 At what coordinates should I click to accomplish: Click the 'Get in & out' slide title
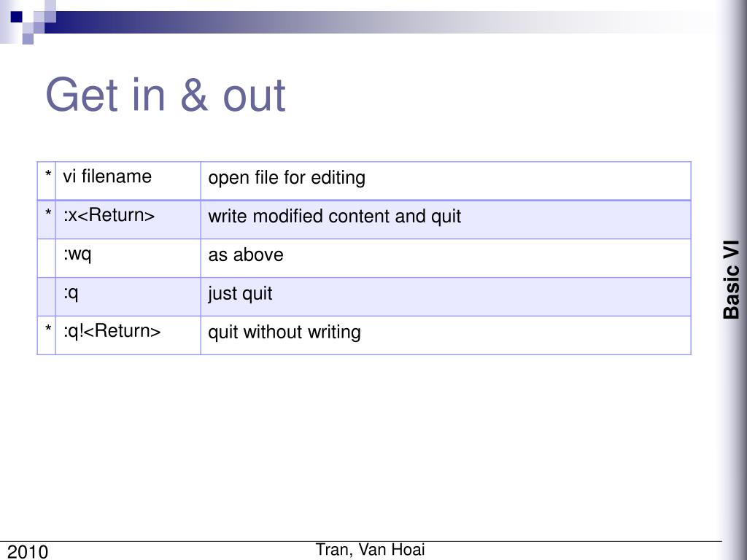pyautogui.click(x=166, y=95)
